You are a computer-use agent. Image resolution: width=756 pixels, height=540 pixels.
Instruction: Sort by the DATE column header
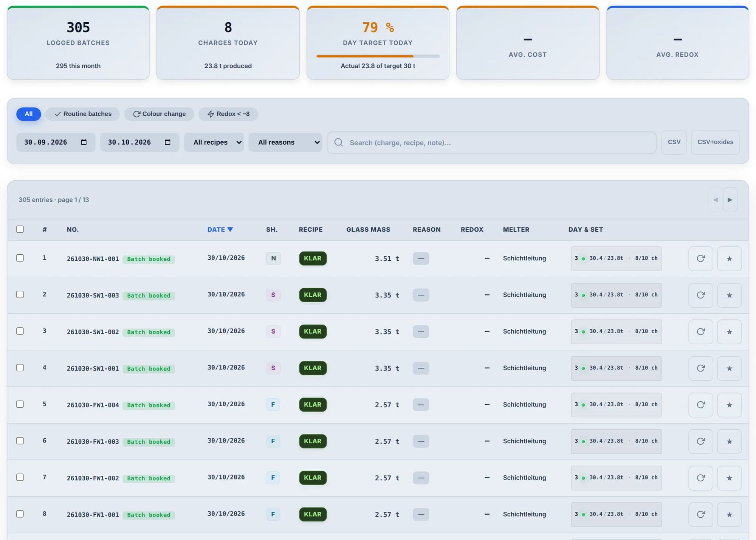click(220, 229)
